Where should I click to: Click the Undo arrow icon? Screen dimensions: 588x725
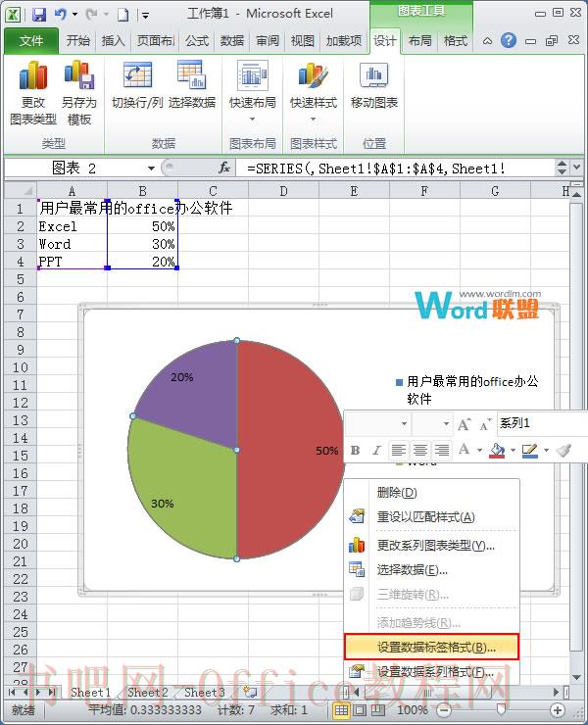point(60,15)
